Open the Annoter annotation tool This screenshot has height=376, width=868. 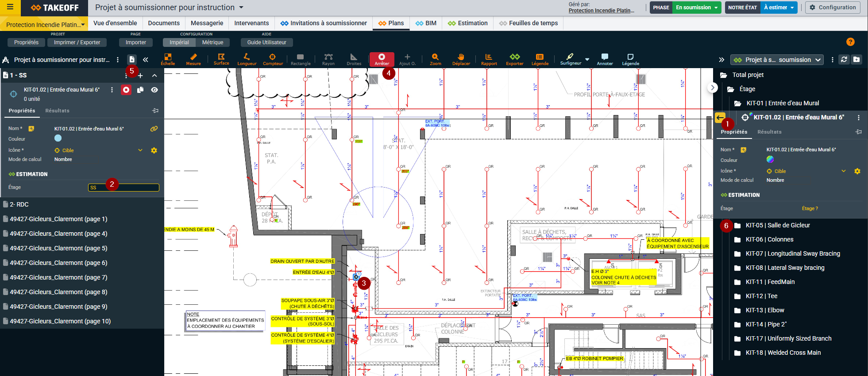[x=605, y=59]
